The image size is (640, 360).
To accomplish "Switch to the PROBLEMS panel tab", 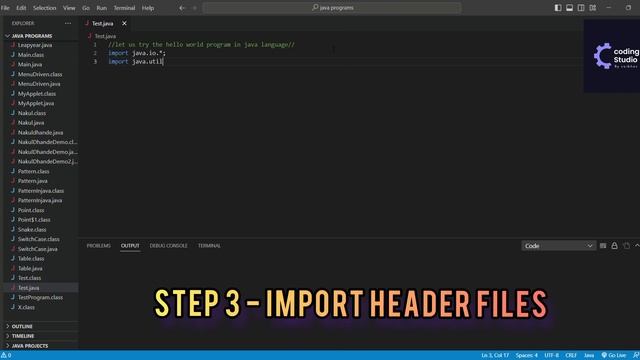I will [98, 246].
